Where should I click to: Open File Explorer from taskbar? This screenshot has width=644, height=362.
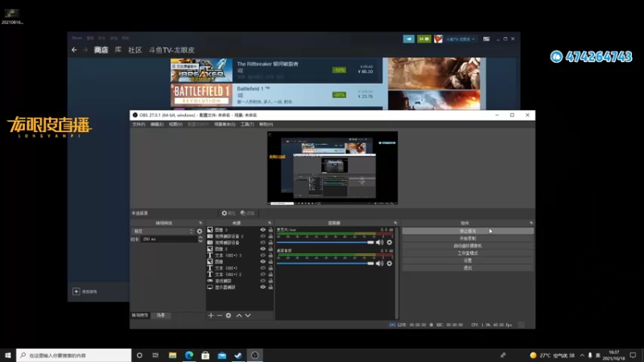(172, 355)
